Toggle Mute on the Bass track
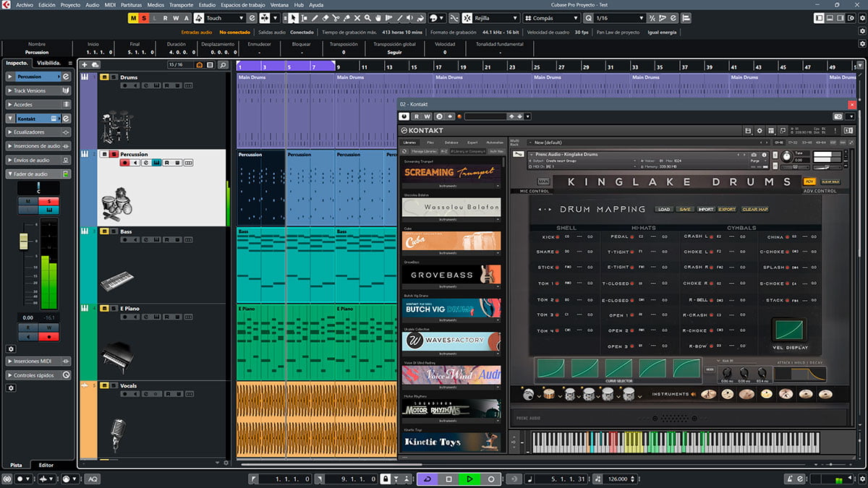Image resolution: width=868 pixels, height=488 pixels. coord(104,231)
